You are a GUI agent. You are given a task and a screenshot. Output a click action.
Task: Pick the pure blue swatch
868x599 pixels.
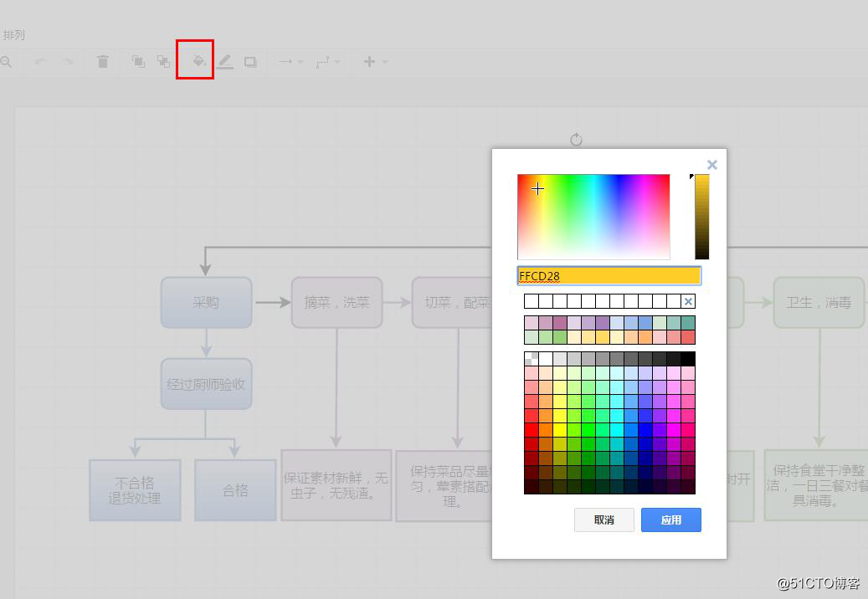(x=645, y=430)
